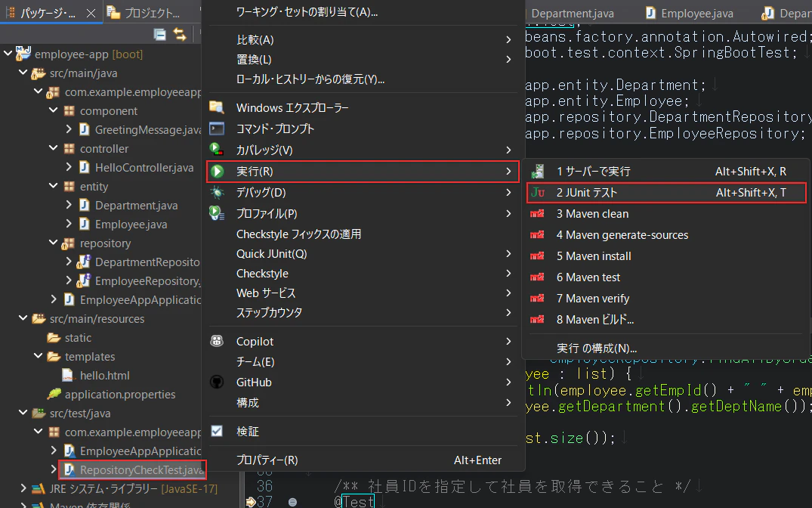
Task: Click the プロファイル profile icon
Action: coord(217,213)
